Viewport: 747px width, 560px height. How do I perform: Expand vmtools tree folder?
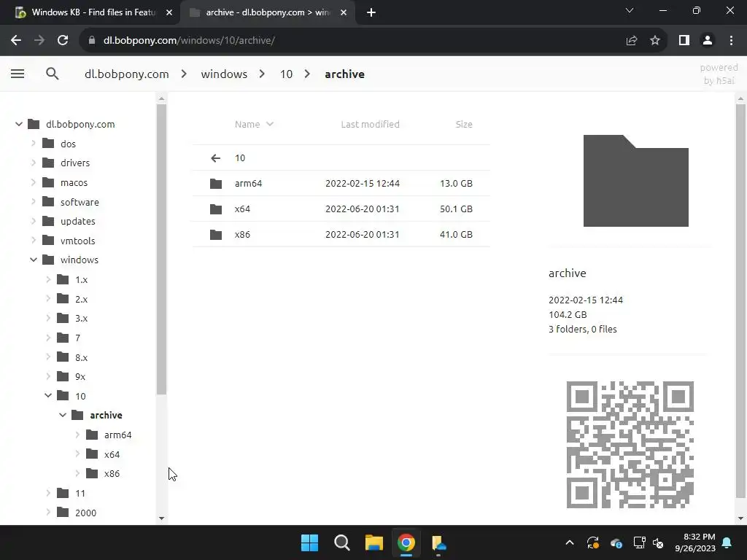coord(34,241)
